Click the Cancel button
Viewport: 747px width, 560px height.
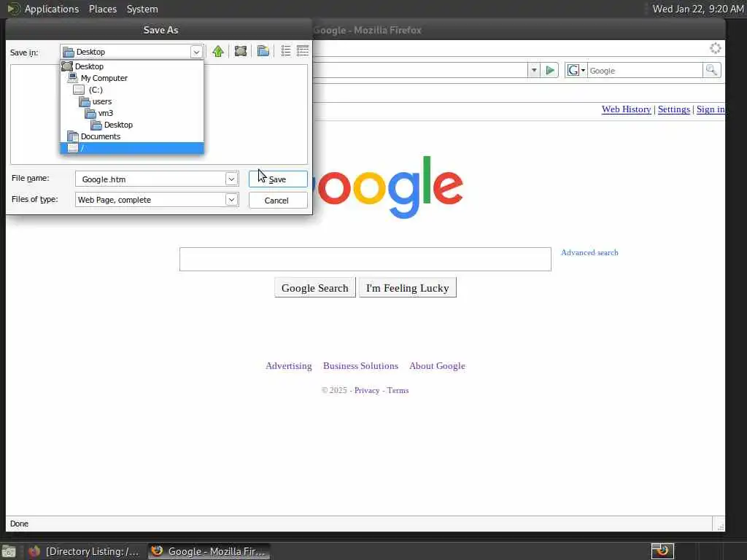(278, 201)
